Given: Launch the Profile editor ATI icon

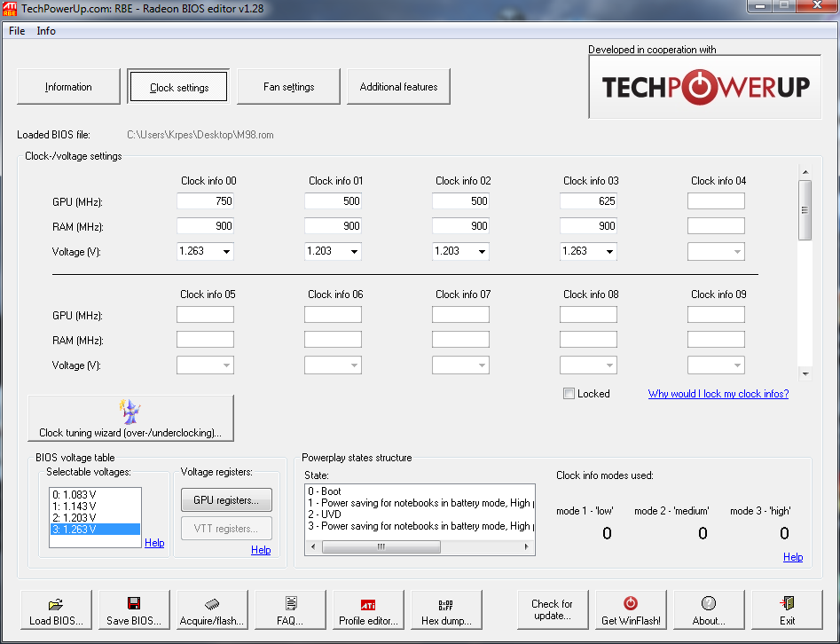Looking at the screenshot, I should [x=368, y=610].
